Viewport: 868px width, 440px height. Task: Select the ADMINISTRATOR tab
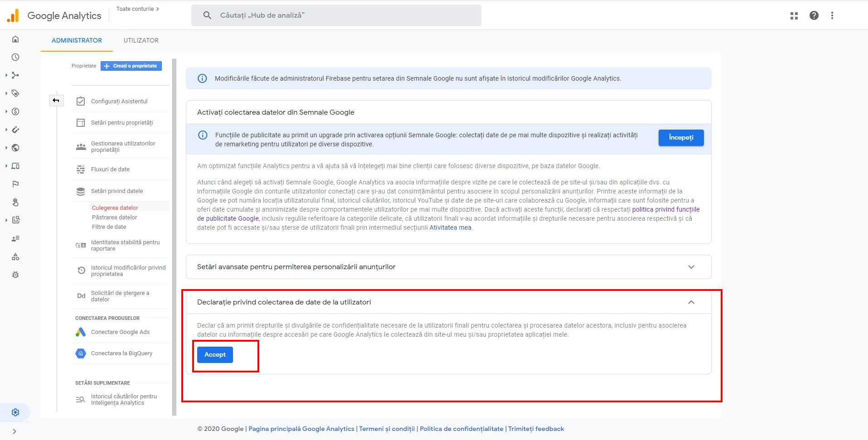(x=77, y=40)
